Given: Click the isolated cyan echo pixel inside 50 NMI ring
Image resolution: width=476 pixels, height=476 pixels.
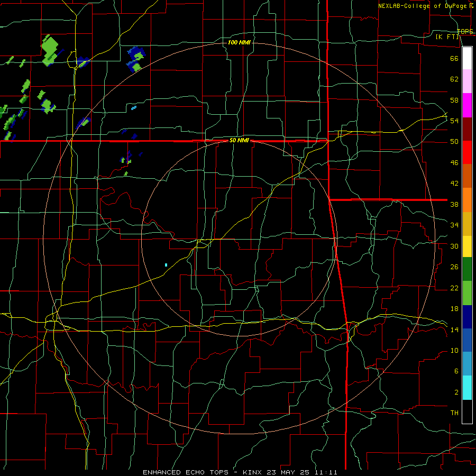Looking at the screenshot, I should click(166, 265).
